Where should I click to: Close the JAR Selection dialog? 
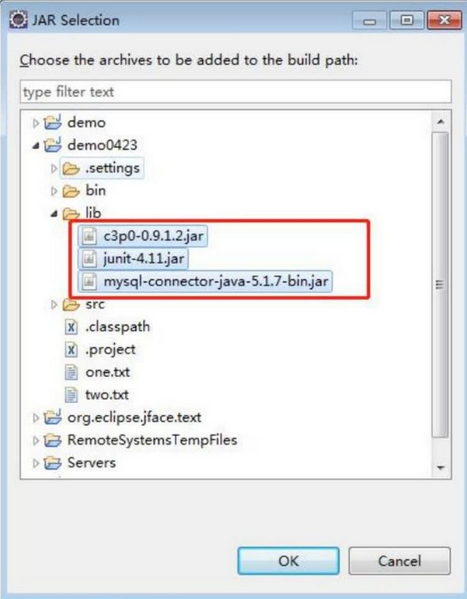click(444, 21)
